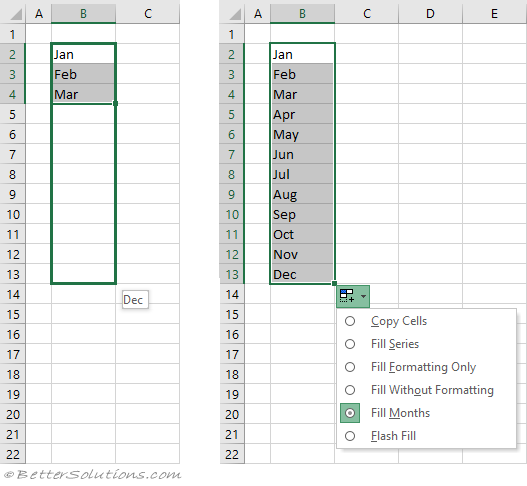Select the Fill Months radio button
527x486 pixels.
tap(350, 413)
